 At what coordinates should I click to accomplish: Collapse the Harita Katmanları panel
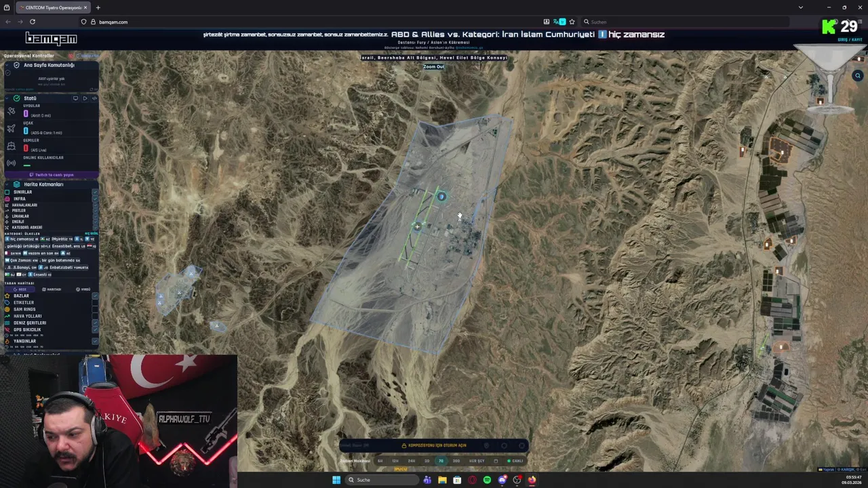point(7,184)
